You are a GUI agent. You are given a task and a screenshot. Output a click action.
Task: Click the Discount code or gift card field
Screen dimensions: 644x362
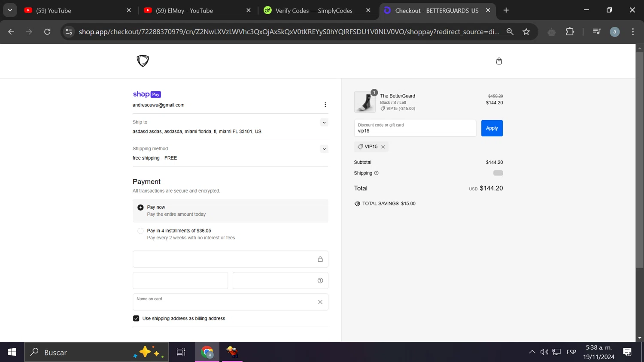(x=415, y=128)
